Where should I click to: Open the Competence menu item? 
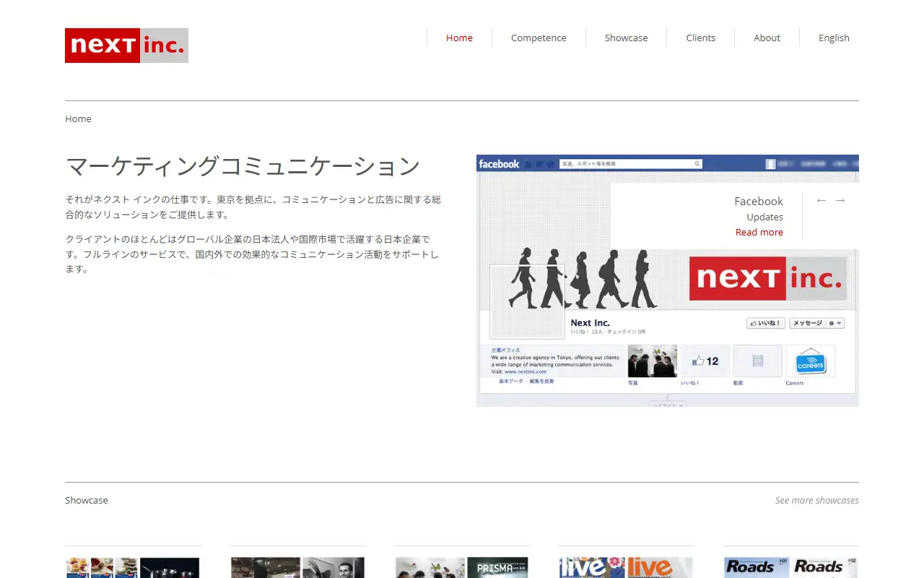point(539,38)
